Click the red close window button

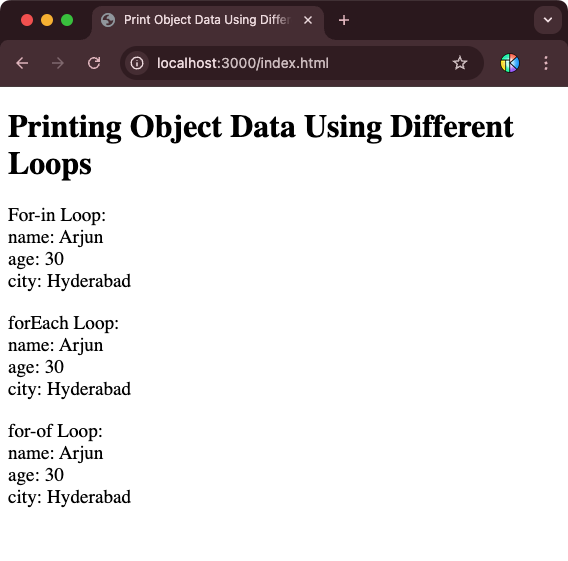[x=27, y=20]
